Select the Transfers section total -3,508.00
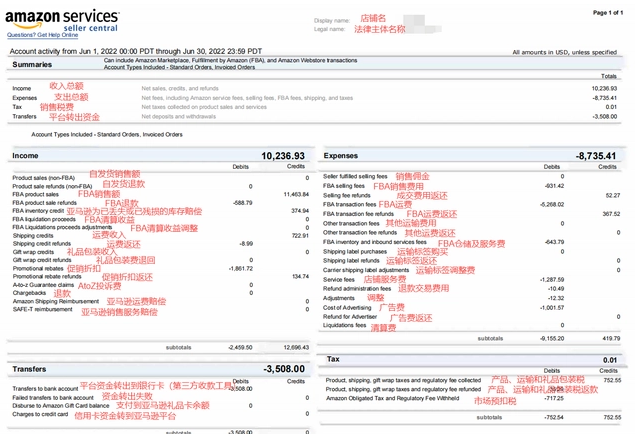This screenshot has height=434, width=644. (284, 369)
